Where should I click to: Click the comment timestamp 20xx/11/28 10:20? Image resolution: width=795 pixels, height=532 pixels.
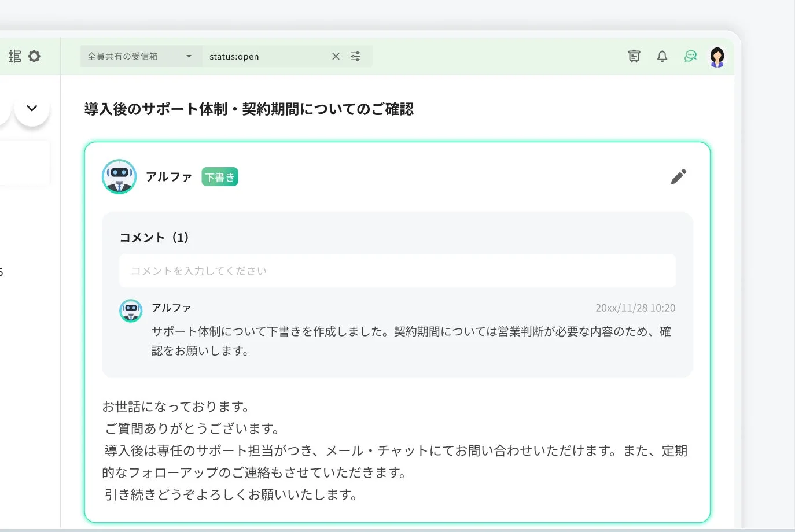(x=635, y=308)
